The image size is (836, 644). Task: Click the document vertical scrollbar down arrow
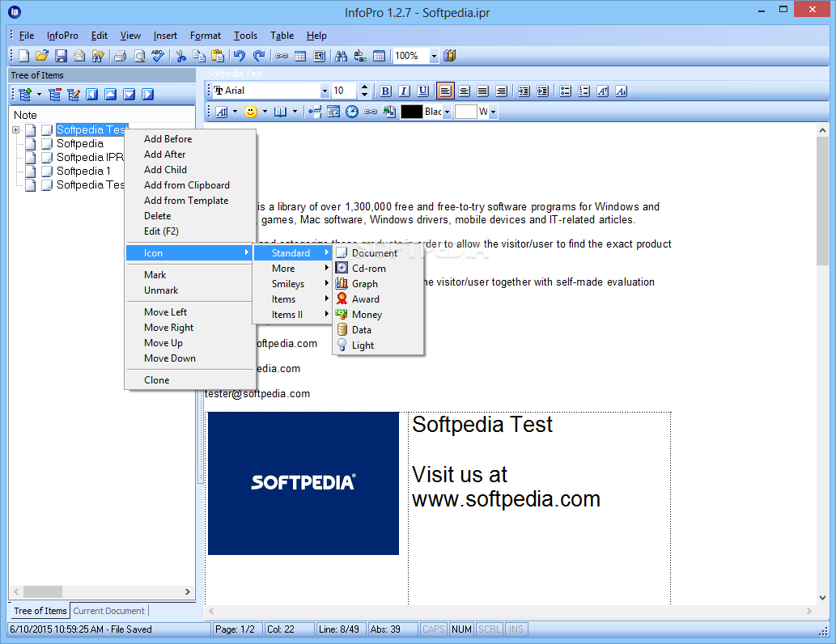pyautogui.click(x=822, y=598)
